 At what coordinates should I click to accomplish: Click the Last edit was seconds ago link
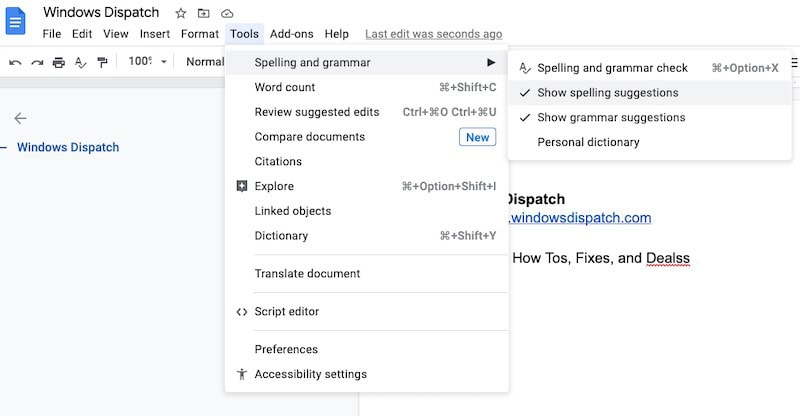[434, 34]
